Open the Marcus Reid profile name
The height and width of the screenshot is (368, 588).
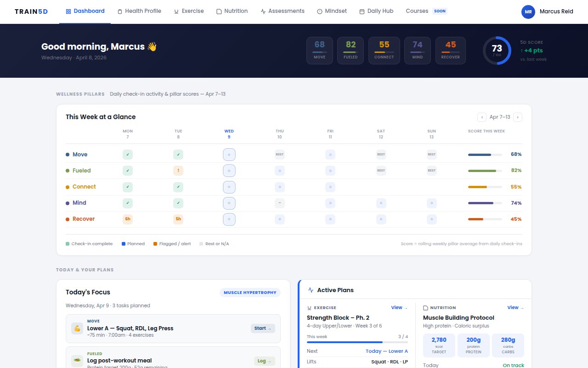tap(556, 11)
